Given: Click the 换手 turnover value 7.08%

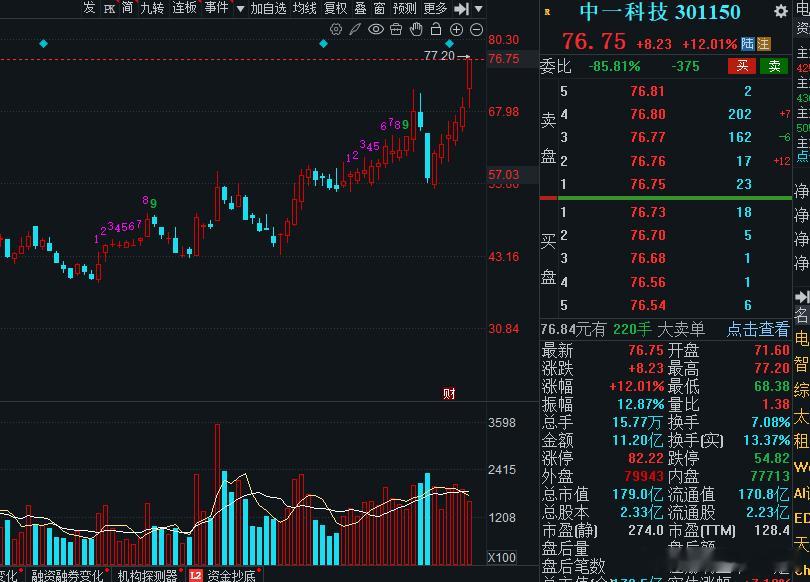Looking at the screenshot, I should [x=770, y=422].
